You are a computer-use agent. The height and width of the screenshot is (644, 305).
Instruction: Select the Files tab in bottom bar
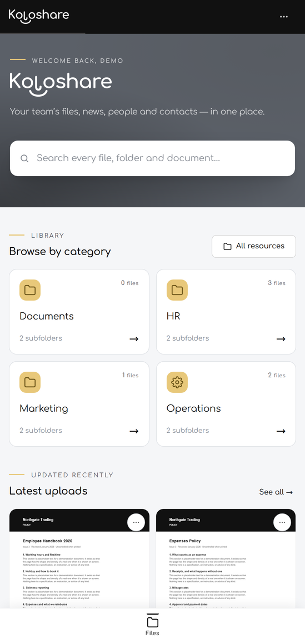tap(152, 626)
